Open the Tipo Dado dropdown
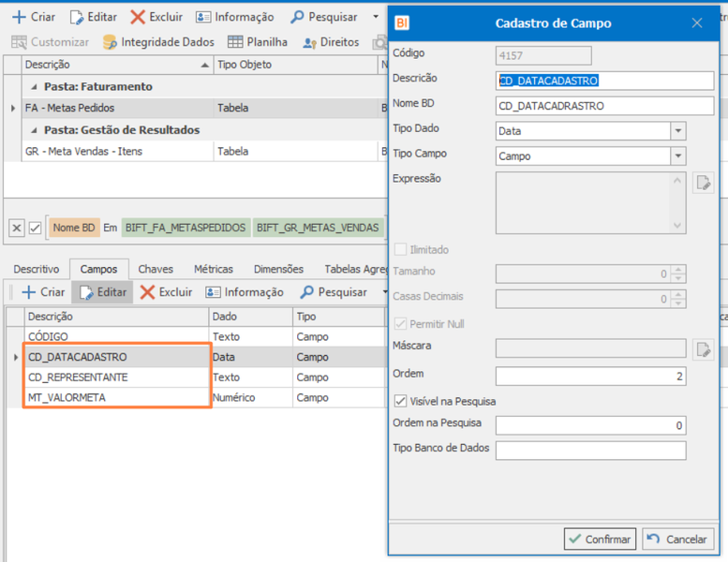The width and height of the screenshot is (728, 562). (x=677, y=131)
